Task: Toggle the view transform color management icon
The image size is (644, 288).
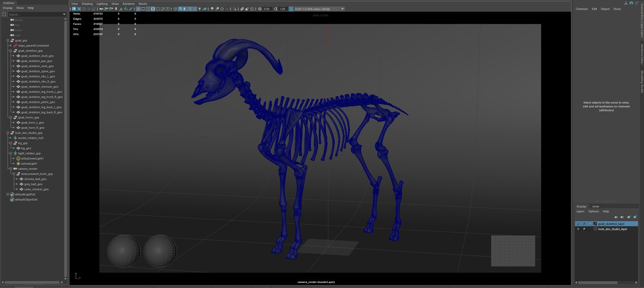Action: (291, 9)
